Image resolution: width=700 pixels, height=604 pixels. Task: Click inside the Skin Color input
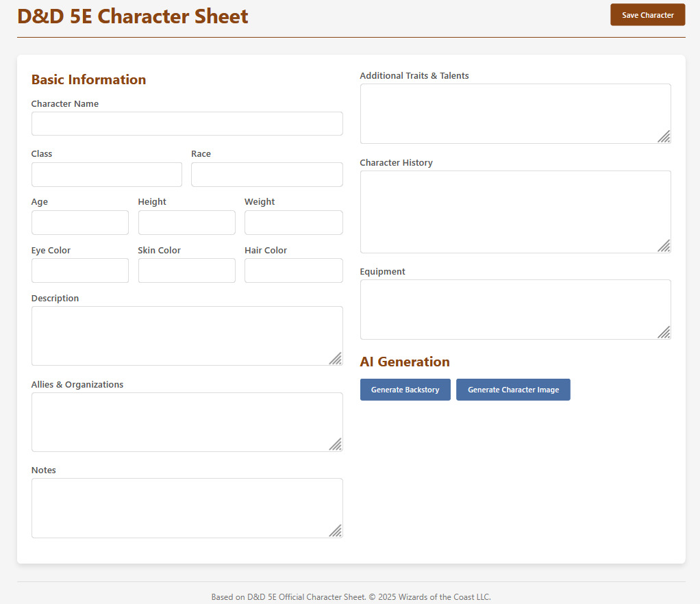pyautogui.click(x=186, y=270)
